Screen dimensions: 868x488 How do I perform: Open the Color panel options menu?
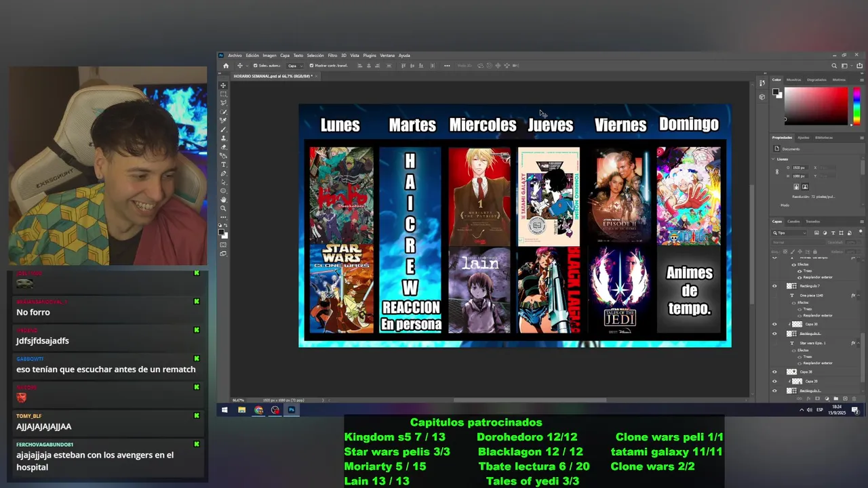[x=862, y=80]
